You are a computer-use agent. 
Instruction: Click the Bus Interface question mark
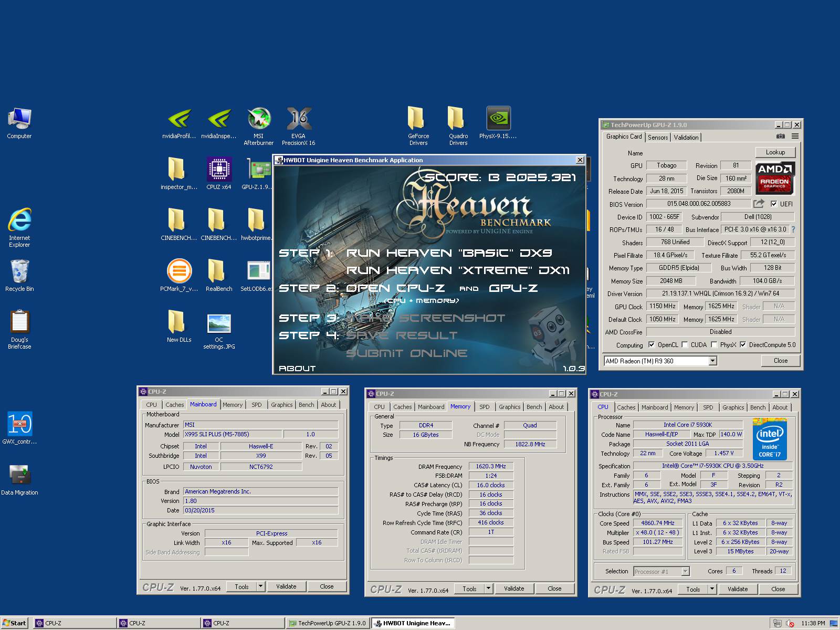pyautogui.click(x=793, y=229)
